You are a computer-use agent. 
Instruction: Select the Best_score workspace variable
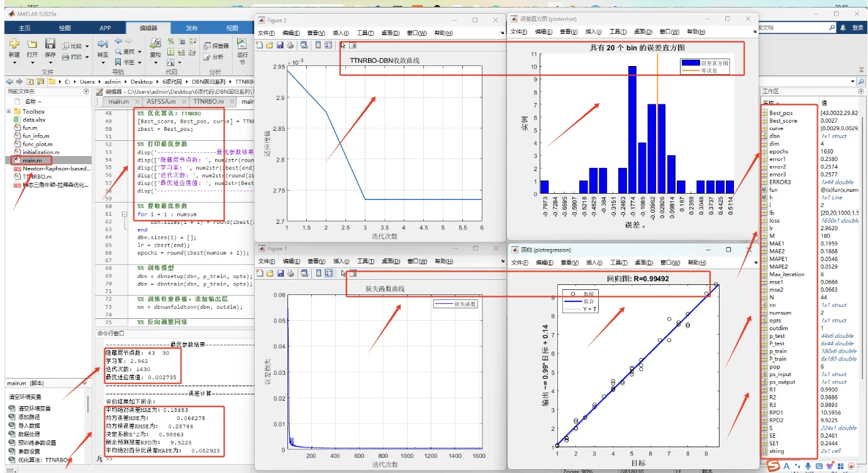point(783,121)
